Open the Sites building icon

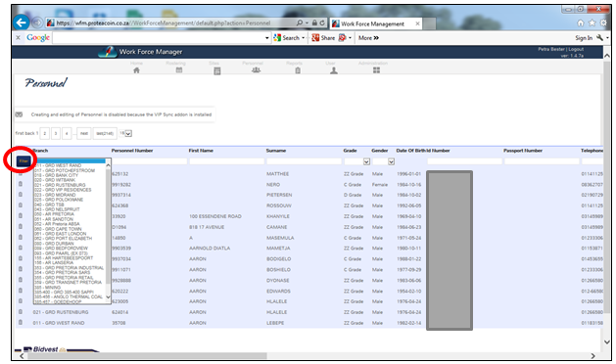(216, 70)
